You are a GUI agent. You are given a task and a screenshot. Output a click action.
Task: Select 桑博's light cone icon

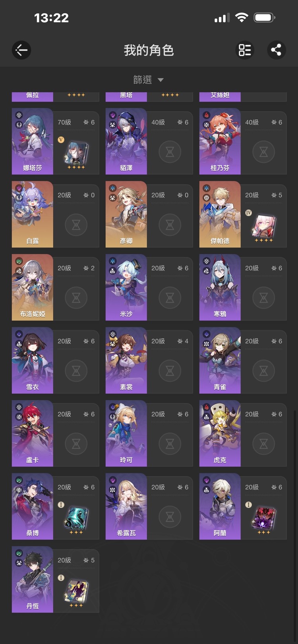(76, 519)
